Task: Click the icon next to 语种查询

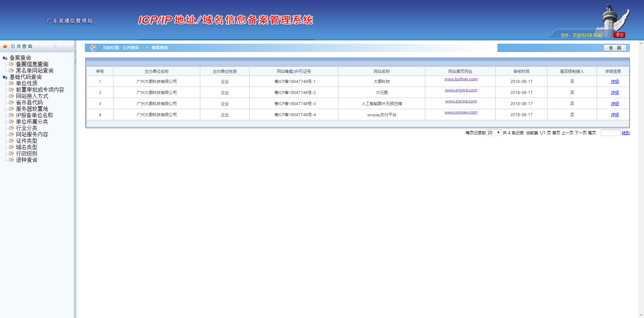Action: coord(11,160)
